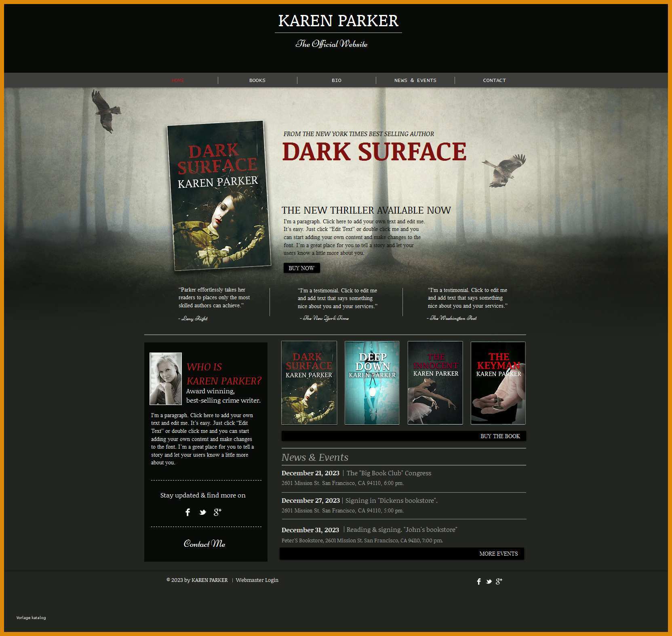
Task: Click "FROM THE NEW YORK TIMES BEST SELLING AUTHOR"
Action: click(359, 134)
